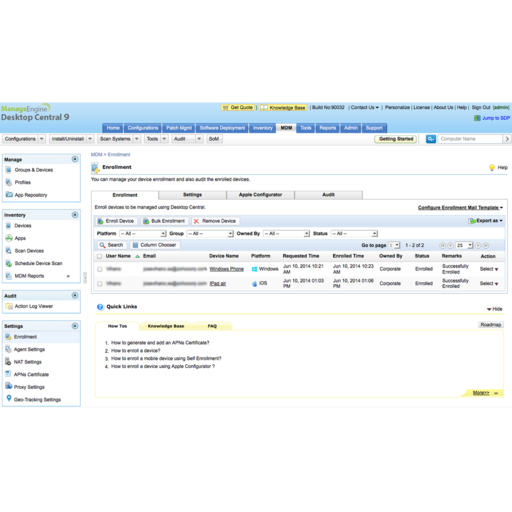This screenshot has height=512, width=512.
Task: Open Devices under Inventory
Action: [x=23, y=226]
